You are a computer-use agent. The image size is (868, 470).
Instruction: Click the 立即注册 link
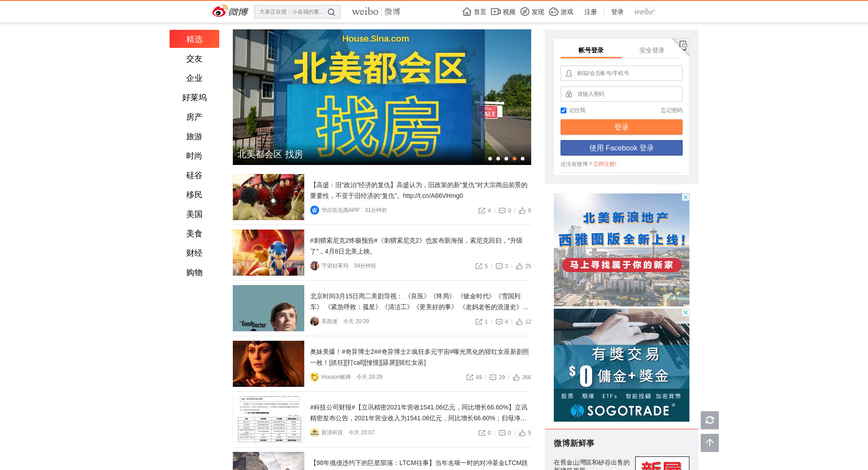(604, 164)
